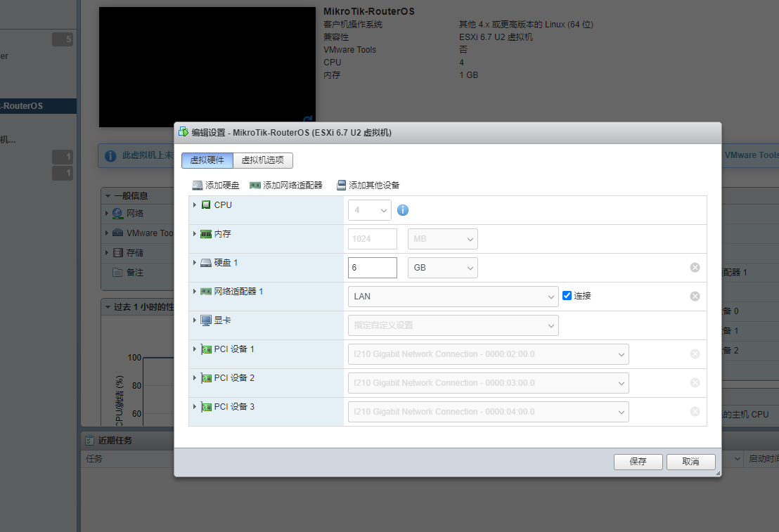The width and height of the screenshot is (779, 532).
Task: Expand the PCI 设备 2 row
Action: point(194,377)
